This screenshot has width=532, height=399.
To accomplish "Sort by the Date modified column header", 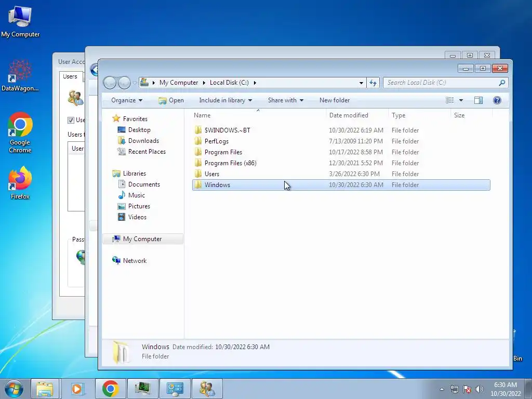I will [349, 115].
